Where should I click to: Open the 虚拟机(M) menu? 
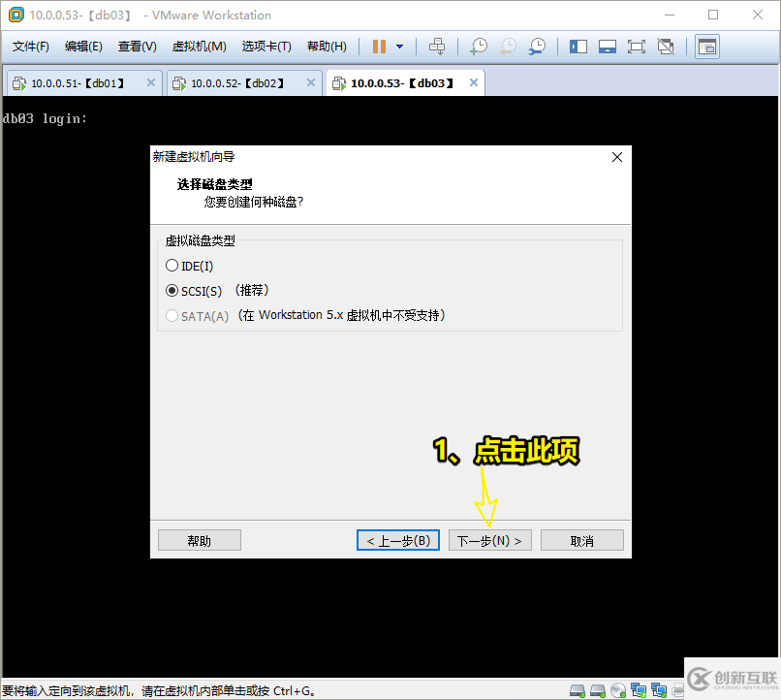coord(200,47)
